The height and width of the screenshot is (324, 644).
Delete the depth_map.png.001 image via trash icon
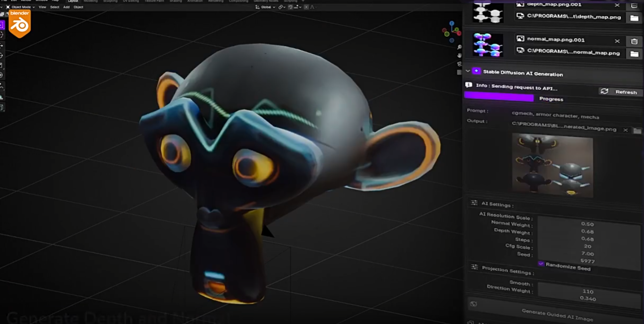634,6
